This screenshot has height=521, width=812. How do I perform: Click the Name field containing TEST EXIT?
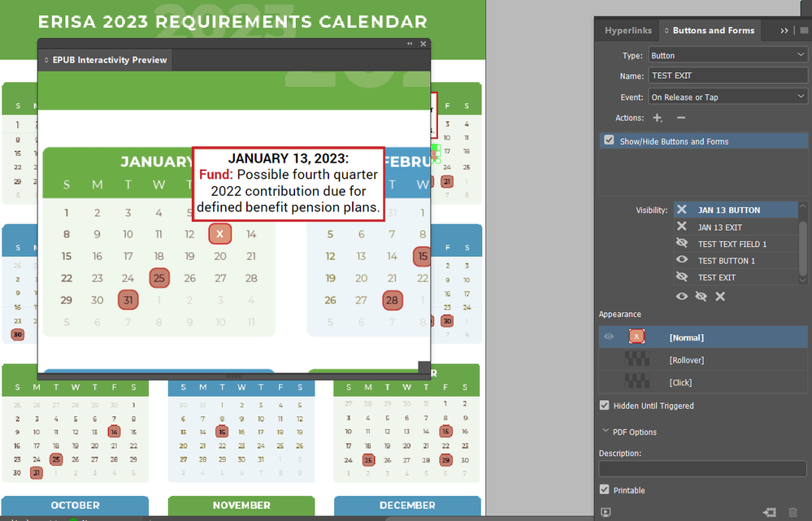click(727, 76)
